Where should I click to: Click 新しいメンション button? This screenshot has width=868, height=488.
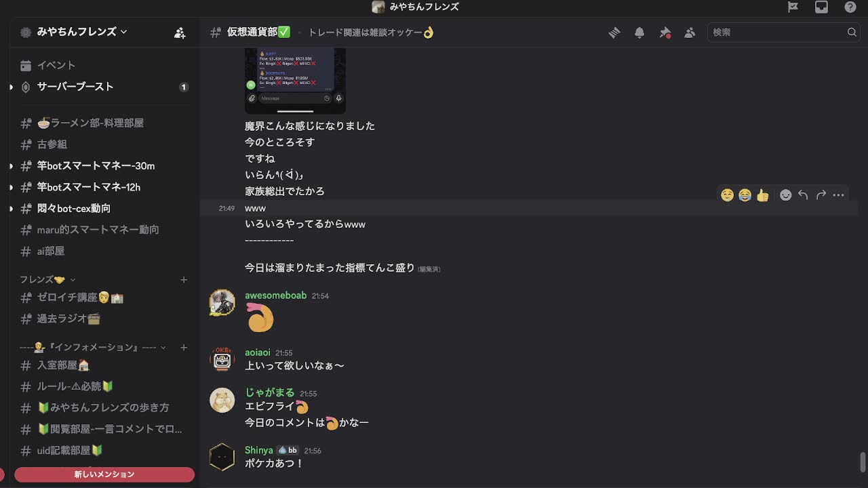pos(104,474)
